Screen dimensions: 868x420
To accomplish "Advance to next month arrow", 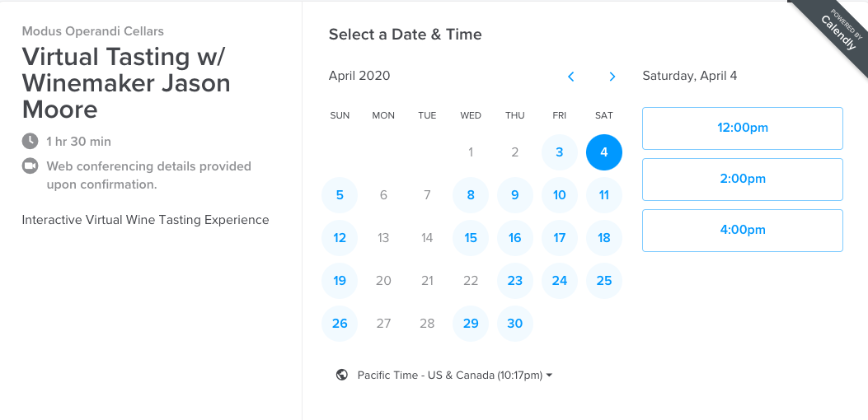I will [x=612, y=77].
